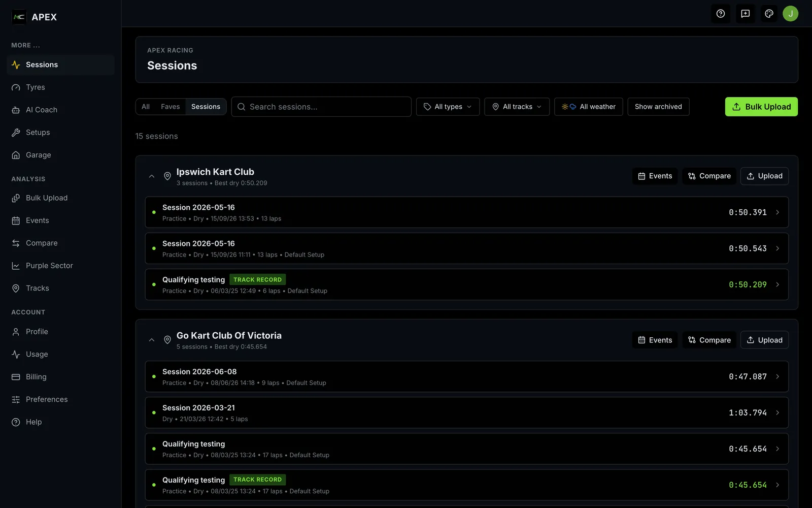The image size is (812, 508).
Task: Open Purple Sector in the sidebar
Action: pyautogui.click(x=60, y=266)
